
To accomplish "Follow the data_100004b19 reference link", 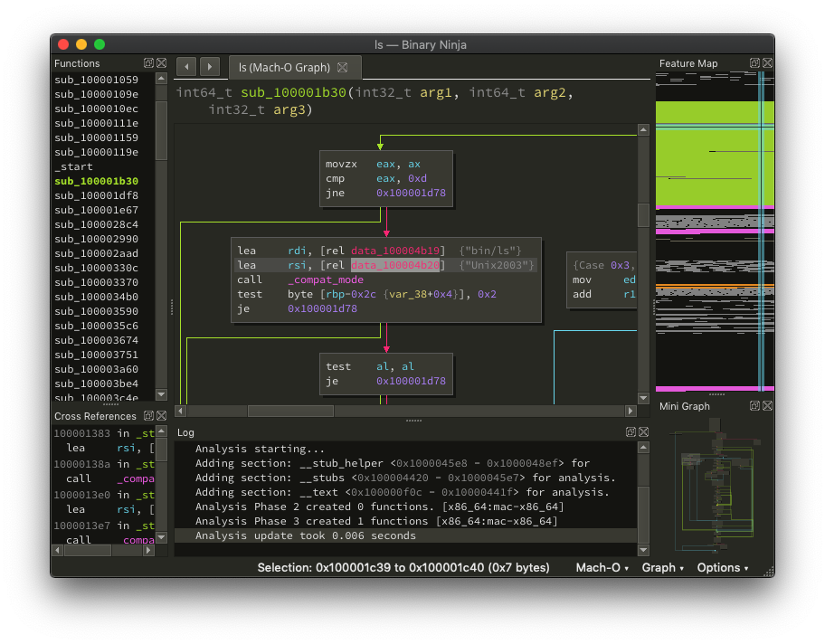I will click(396, 251).
